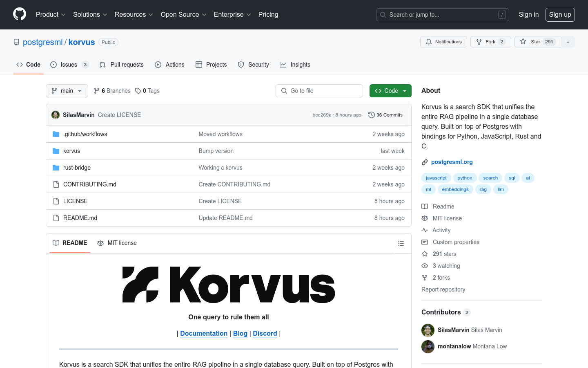Screen dimensions: 588x368
Task: Click the "Working c korvus" commit message
Action: 220,168
